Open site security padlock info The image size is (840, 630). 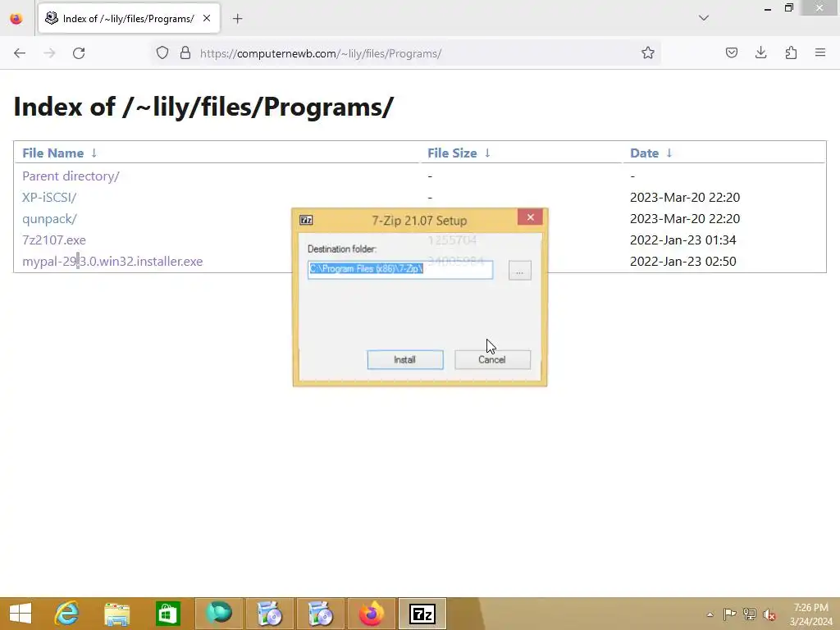pos(185,53)
